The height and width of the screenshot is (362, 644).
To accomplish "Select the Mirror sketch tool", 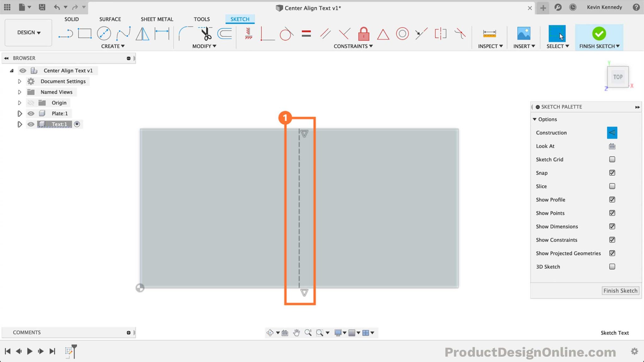I will tap(143, 35).
